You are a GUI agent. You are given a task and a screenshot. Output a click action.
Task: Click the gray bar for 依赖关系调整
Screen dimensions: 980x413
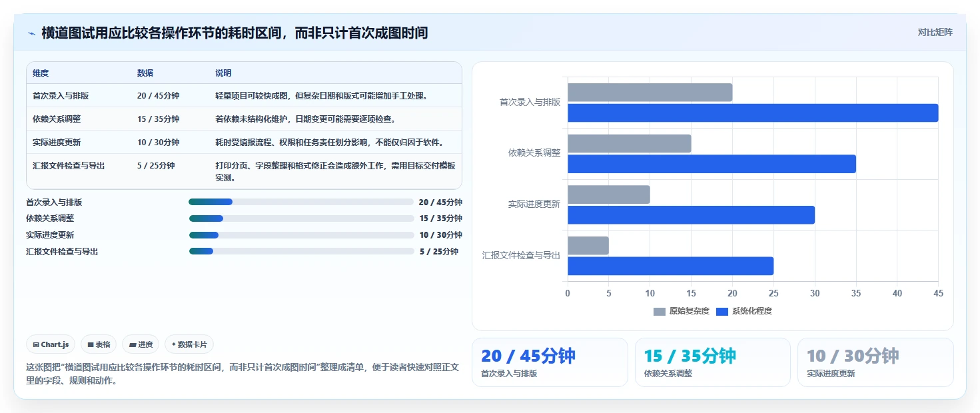tap(630, 143)
